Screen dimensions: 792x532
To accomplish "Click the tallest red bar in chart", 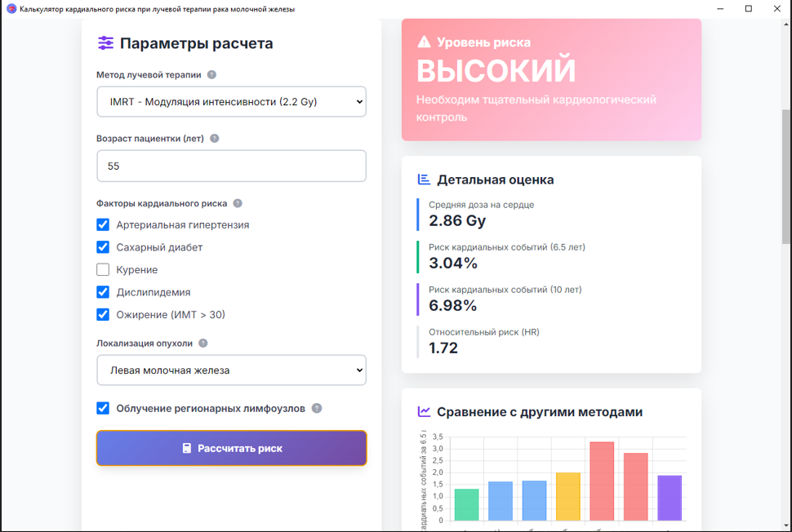I will (601, 481).
